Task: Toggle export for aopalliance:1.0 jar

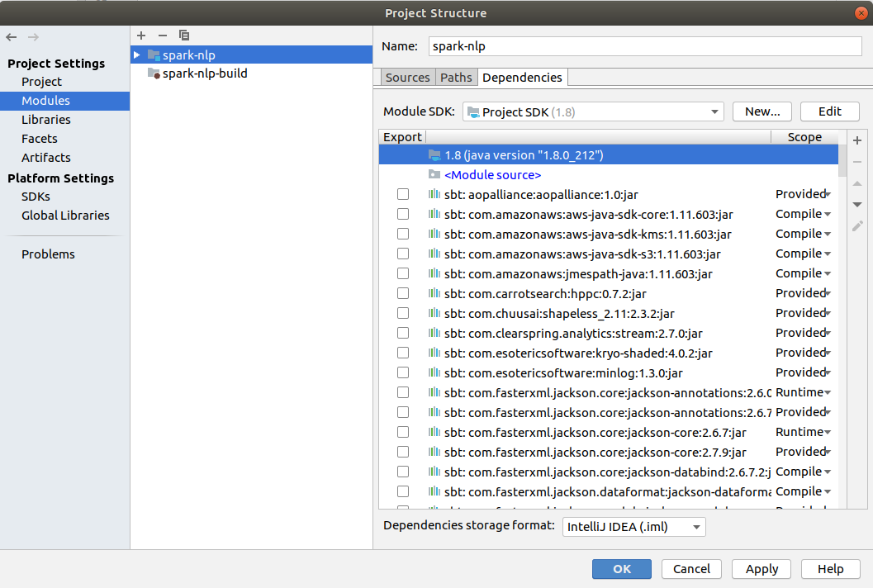Action: coord(403,194)
